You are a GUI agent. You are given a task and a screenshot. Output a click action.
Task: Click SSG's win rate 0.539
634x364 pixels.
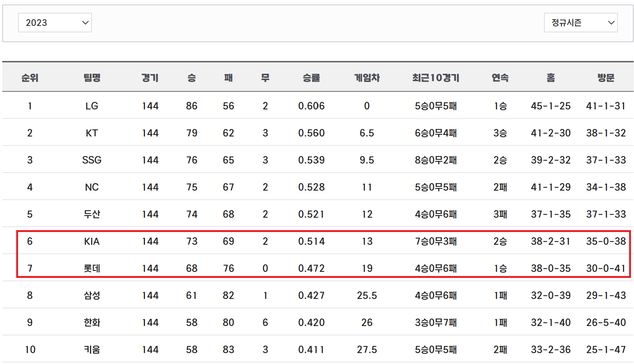(311, 160)
